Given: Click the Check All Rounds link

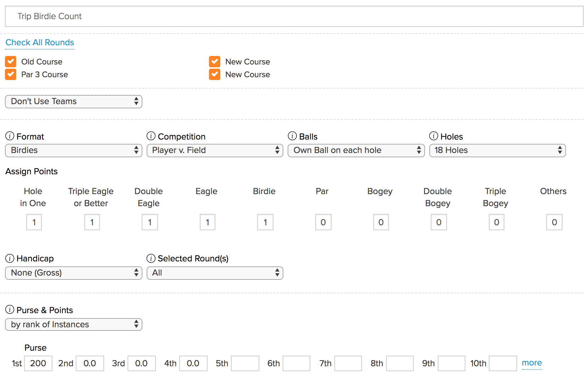Looking at the screenshot, I should click(40, 43).
